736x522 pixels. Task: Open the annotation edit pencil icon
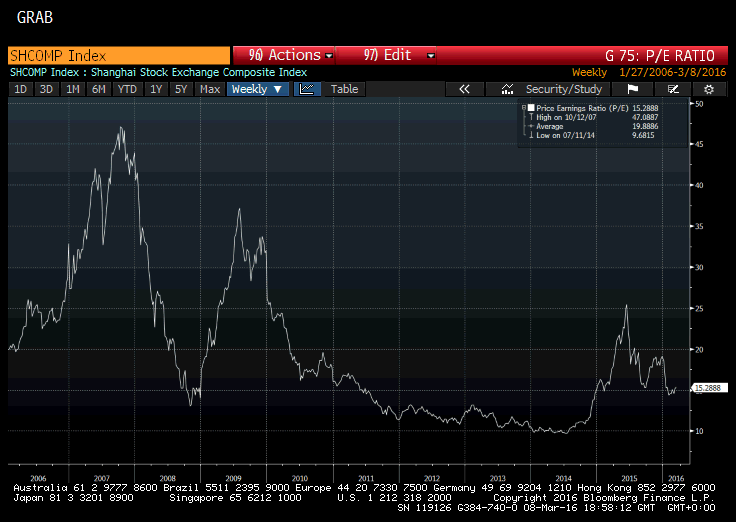673,89
